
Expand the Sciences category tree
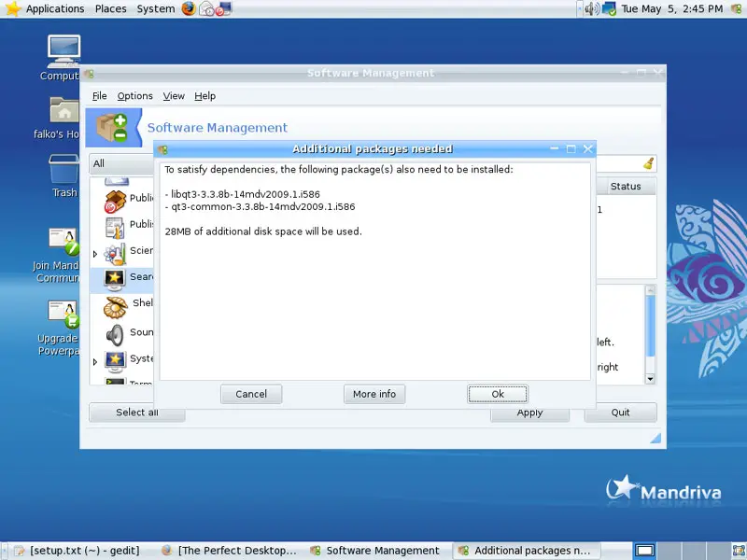(x=95, y=254)
